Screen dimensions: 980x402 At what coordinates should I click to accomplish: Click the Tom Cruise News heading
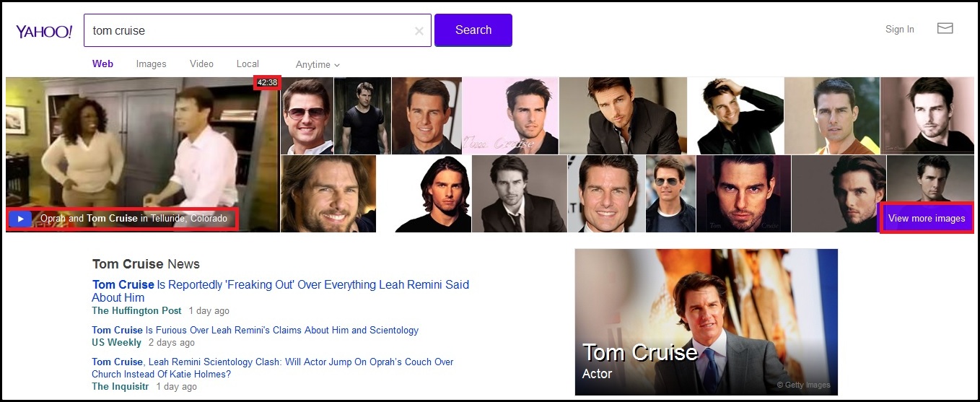point(146,264)
